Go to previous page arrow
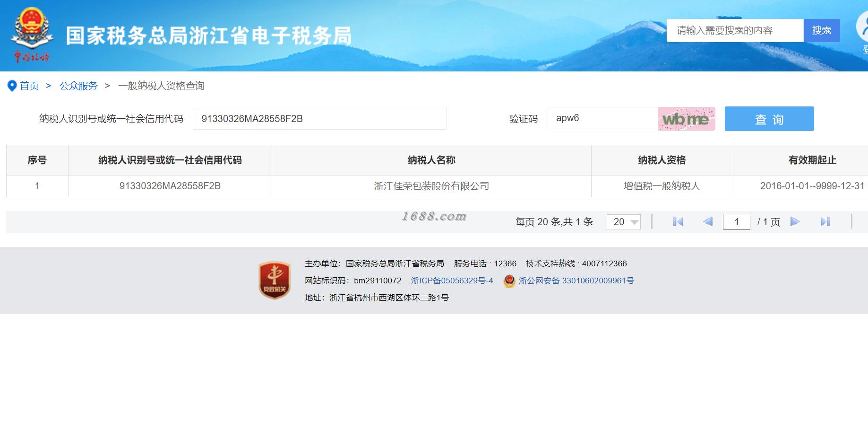The width and height of the screenshot is (868, 430). click(708, 222)
